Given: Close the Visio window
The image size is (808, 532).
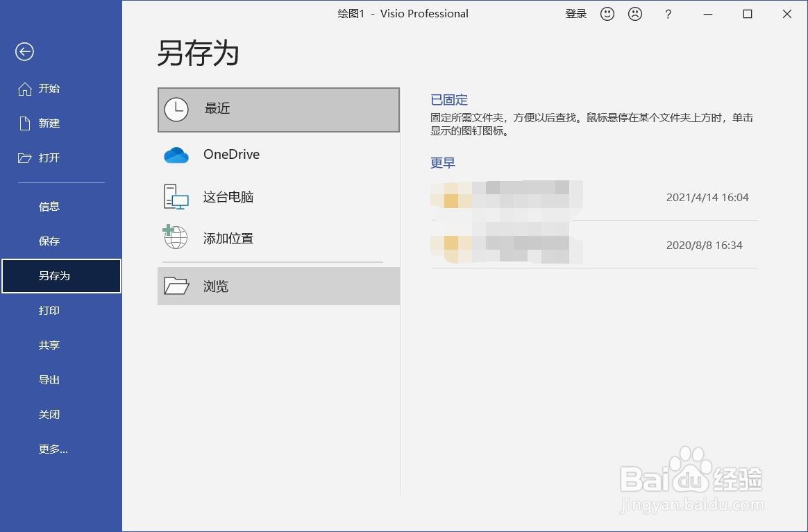Looking at the screenshot, I should (x=787, y=14).
